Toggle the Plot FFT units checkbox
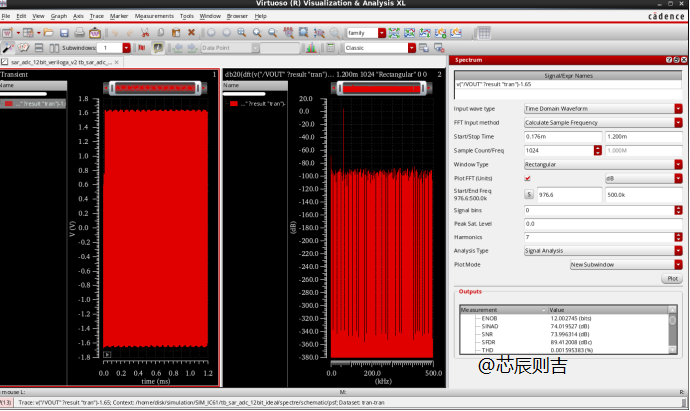Screen dimensions: 690x411 tap(528, 178)
